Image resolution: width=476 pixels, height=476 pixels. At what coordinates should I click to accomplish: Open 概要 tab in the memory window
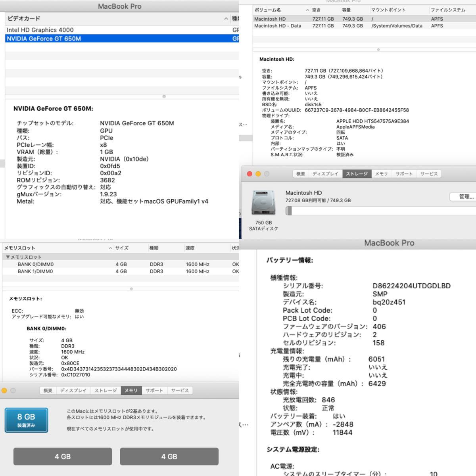(x=48, y=391)
